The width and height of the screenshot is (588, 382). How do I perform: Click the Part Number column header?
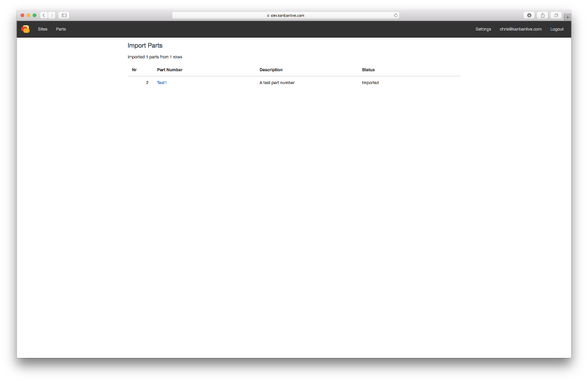(x=170, y=70)
